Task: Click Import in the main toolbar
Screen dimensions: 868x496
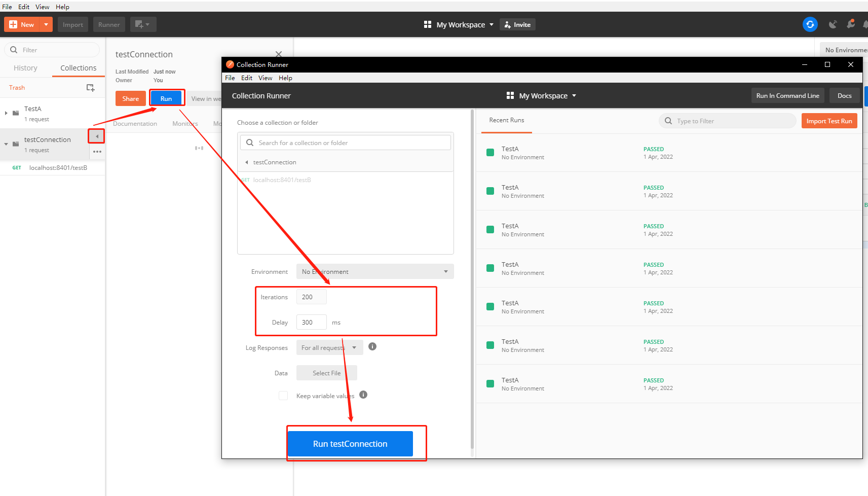Action: [x=73, y=24]
